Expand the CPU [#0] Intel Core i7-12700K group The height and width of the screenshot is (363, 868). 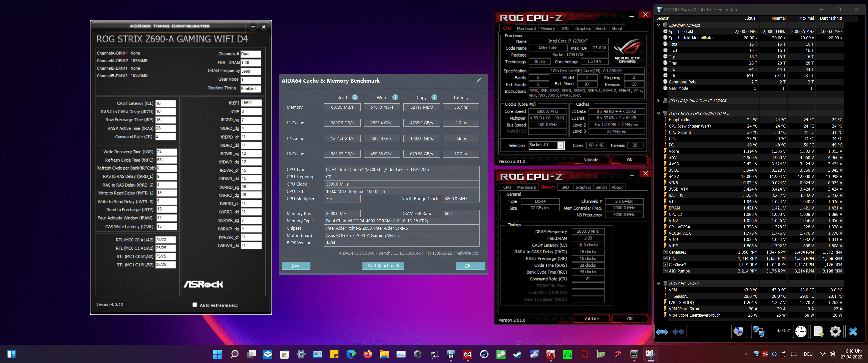pos(659,101)
